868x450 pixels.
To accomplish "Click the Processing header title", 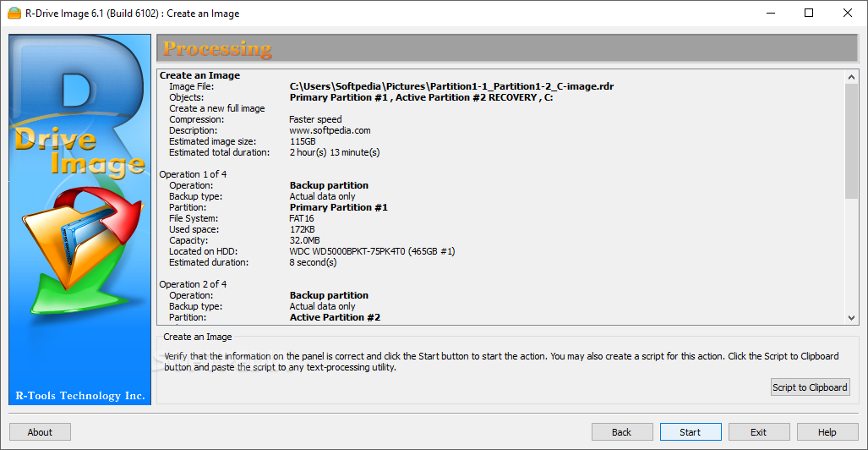I will pos(217,48).
